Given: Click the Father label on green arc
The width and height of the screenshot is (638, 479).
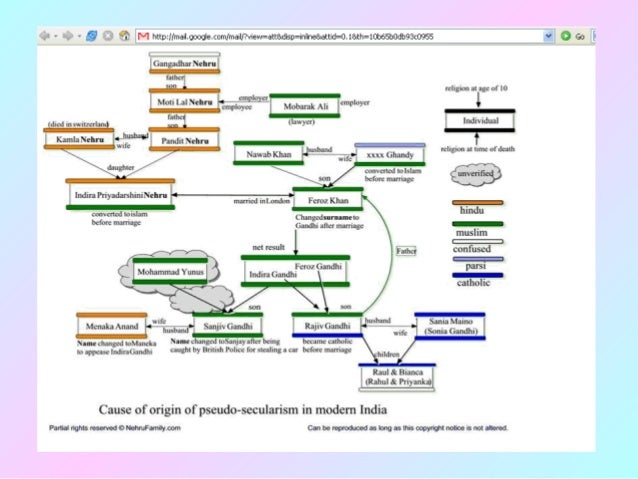Looking at the screenshot, I should point(406,251).
